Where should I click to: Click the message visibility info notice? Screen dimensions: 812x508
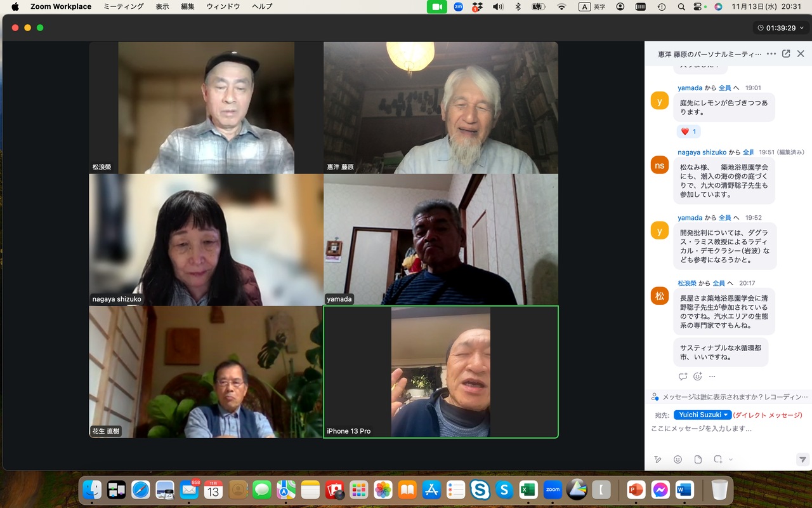730,397
